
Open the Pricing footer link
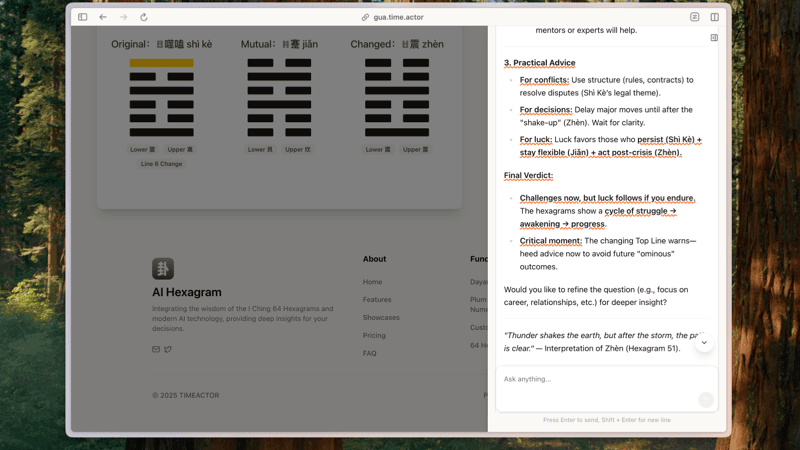tap(374, 336)
